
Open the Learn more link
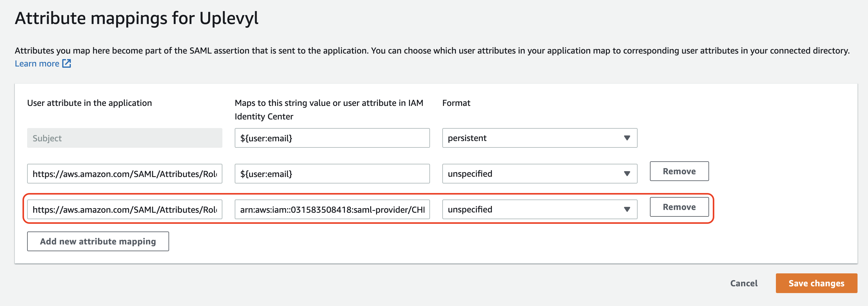coord(37,64)
